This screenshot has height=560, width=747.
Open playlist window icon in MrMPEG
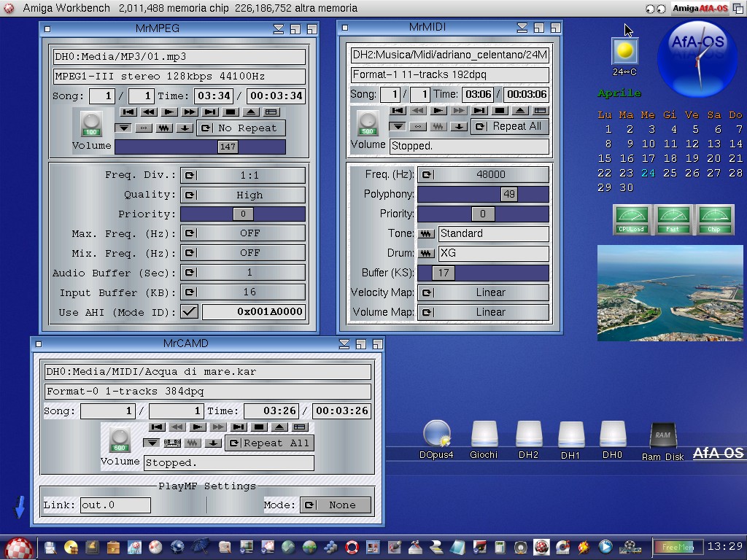click(x=271, y=112)
